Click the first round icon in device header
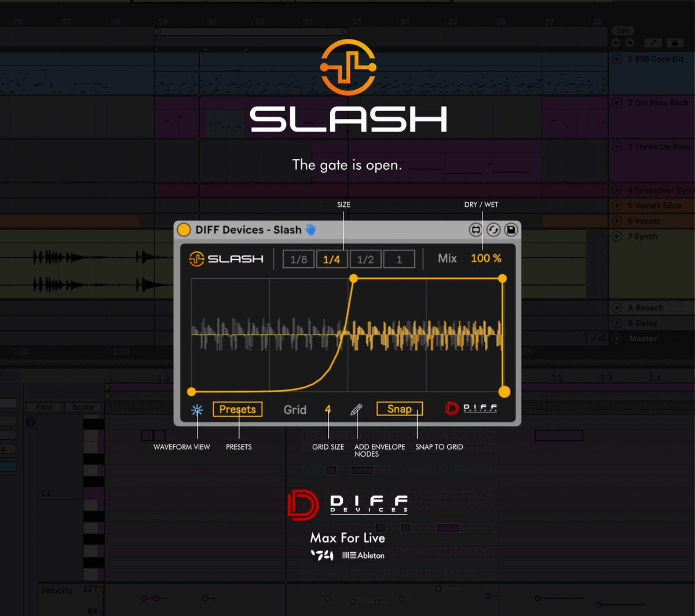This screenshot has width=695, height=616. click(x=475, y=230)
